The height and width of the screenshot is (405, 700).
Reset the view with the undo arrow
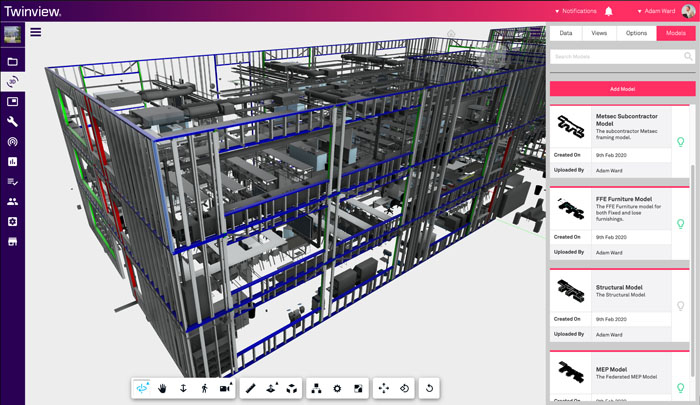pyautogui.click(x=430, y=388)
